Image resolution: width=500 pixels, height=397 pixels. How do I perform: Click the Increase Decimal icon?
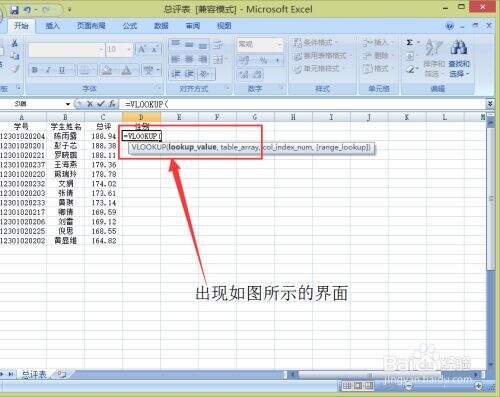pos(244,74)
